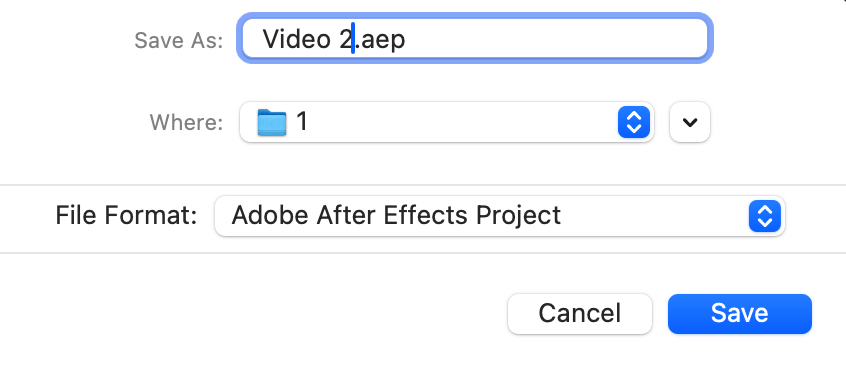Expand the full file browser with chevron
Screen dimensions: 846x368
(690, 122)
